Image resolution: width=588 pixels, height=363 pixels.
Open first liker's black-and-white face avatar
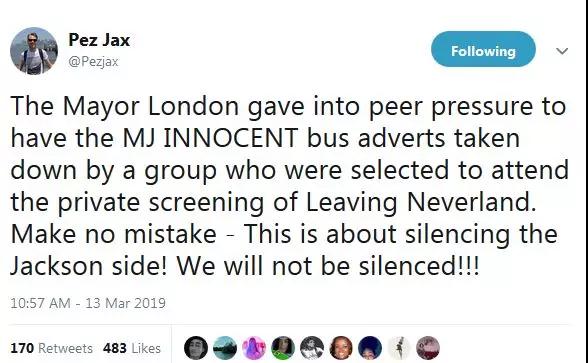(196, 348)
